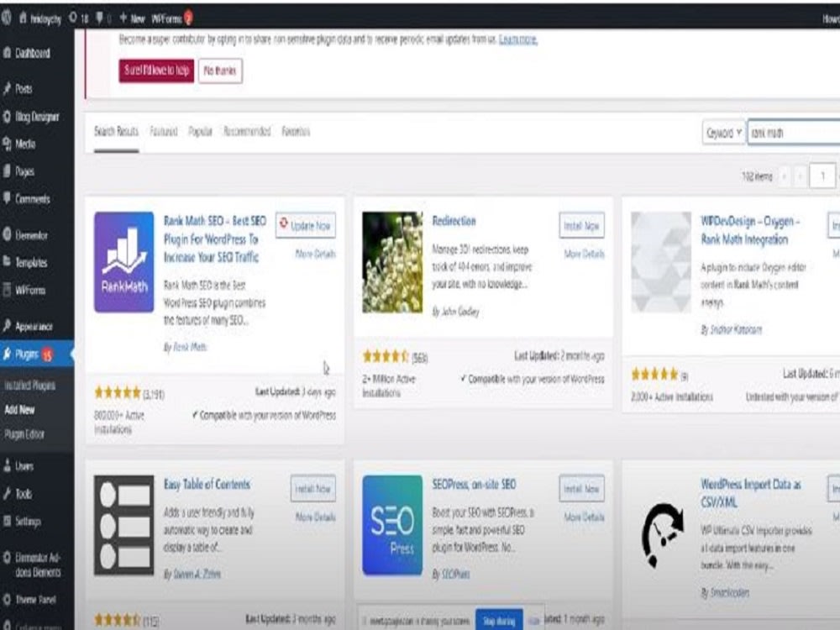The image size is (840, 630).
Task: Open the New content menu in admin bar
Action: (x=133, y=18)
